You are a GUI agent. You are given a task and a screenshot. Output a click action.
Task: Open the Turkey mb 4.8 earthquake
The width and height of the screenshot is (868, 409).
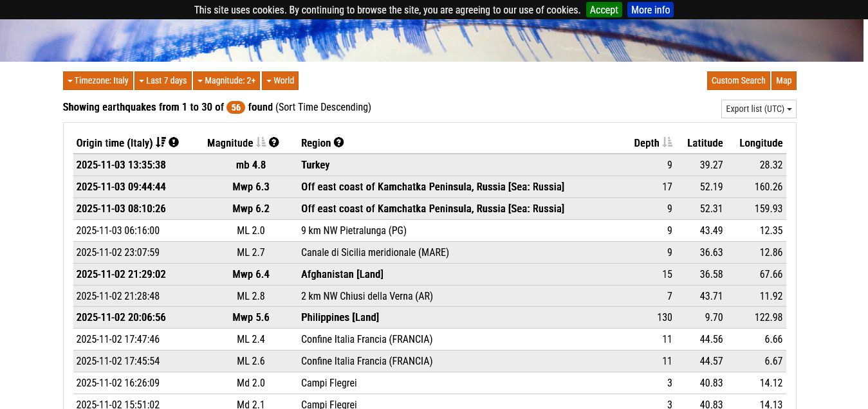point(315,165)
